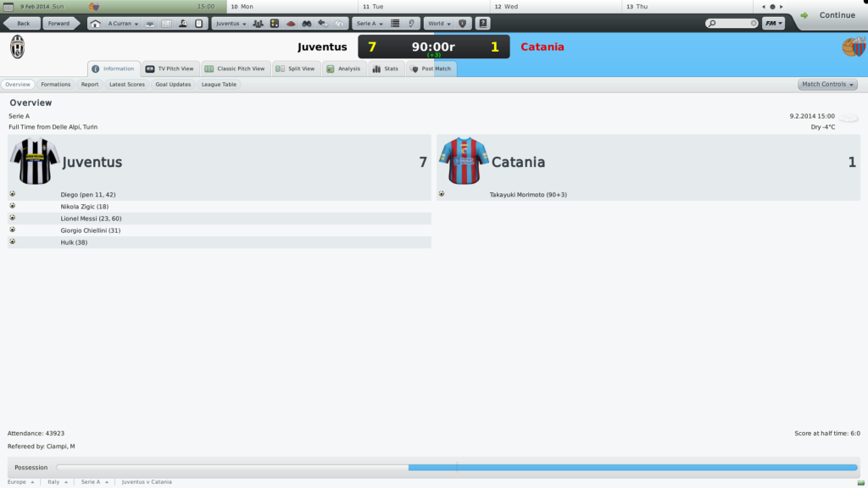Select the Formations sub-tab
The height and width of the screenshot is (488, 868).
[x=55, y=85]
